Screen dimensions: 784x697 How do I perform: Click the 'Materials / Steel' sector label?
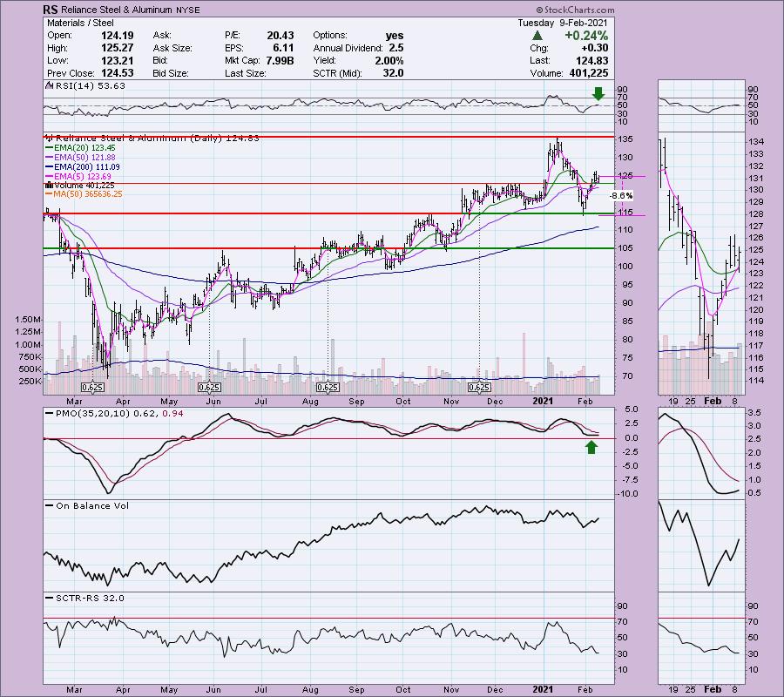(x=80, y=23)
